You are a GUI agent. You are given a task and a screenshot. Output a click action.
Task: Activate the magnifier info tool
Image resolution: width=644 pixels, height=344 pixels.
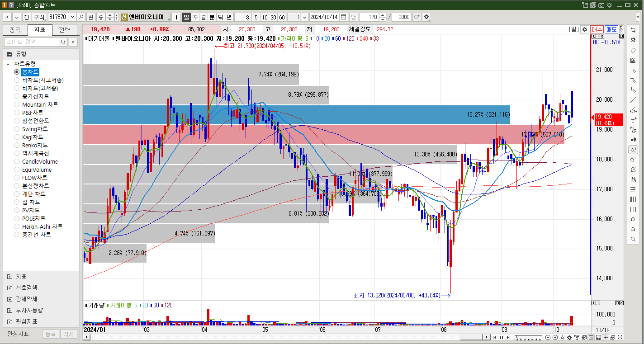tap(633, 150)
